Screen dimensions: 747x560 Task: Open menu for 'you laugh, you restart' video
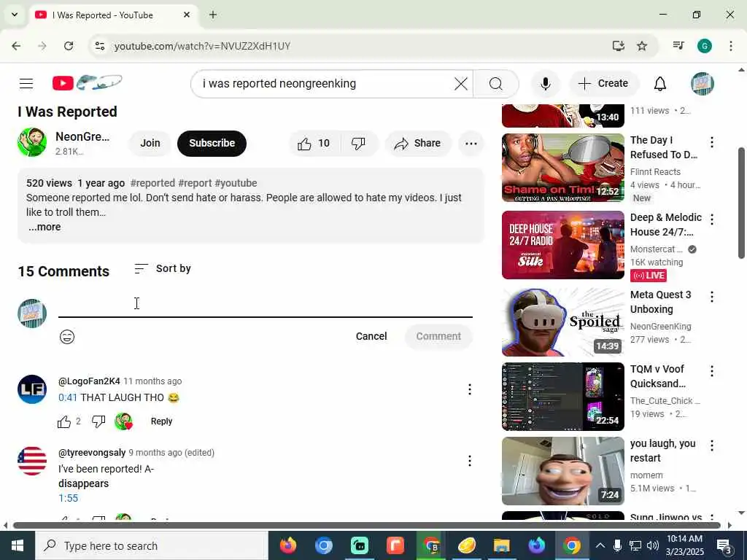point(712,446)
